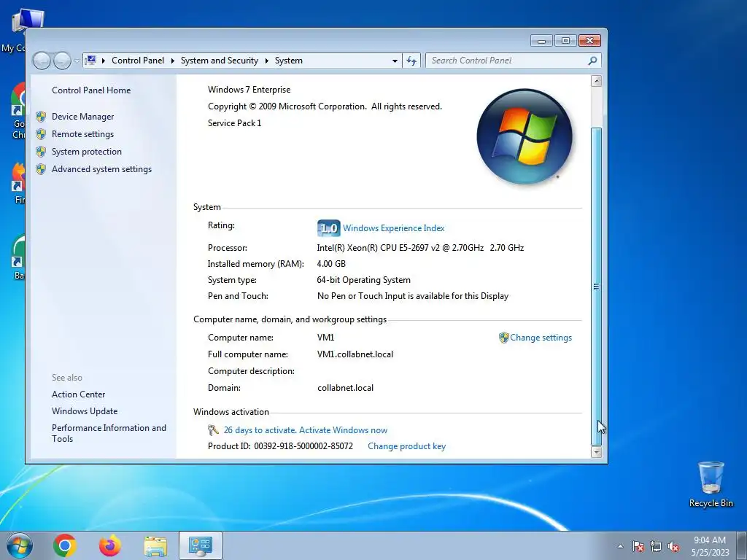Click the shield icon next to Change settings
Screen dimensions: 747x560
coord(503,338)
